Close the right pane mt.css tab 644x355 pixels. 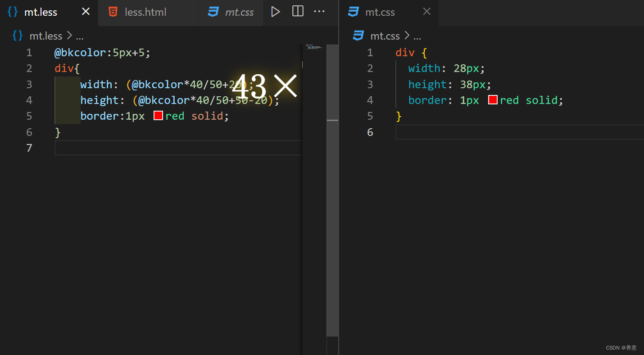point(426,12)
